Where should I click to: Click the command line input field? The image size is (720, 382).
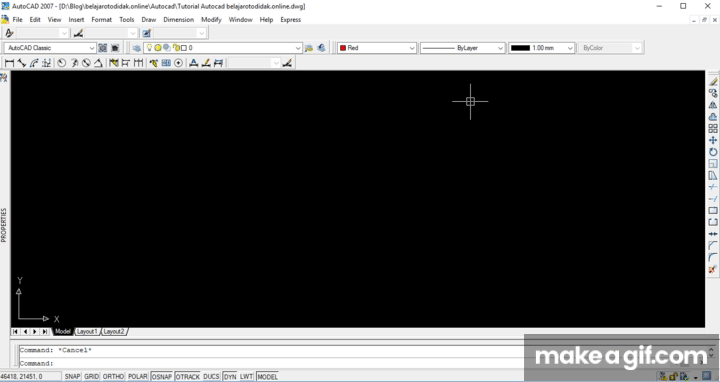pos(271,363)
